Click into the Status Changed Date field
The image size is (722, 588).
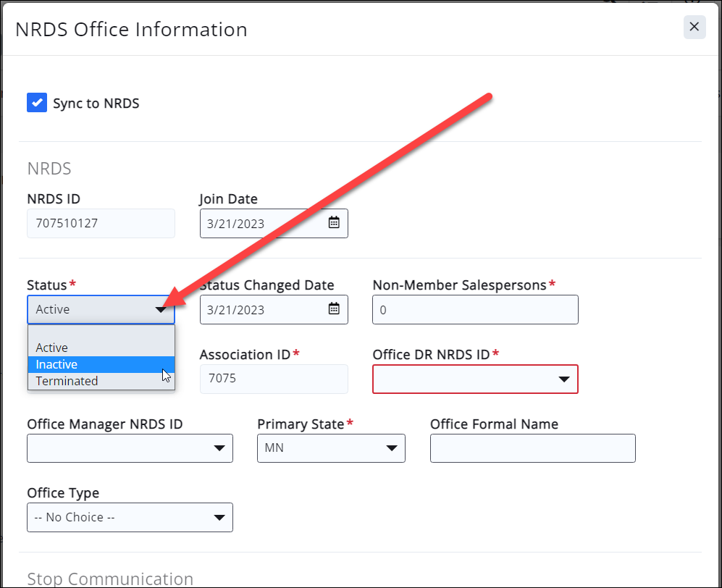[261, 309]
